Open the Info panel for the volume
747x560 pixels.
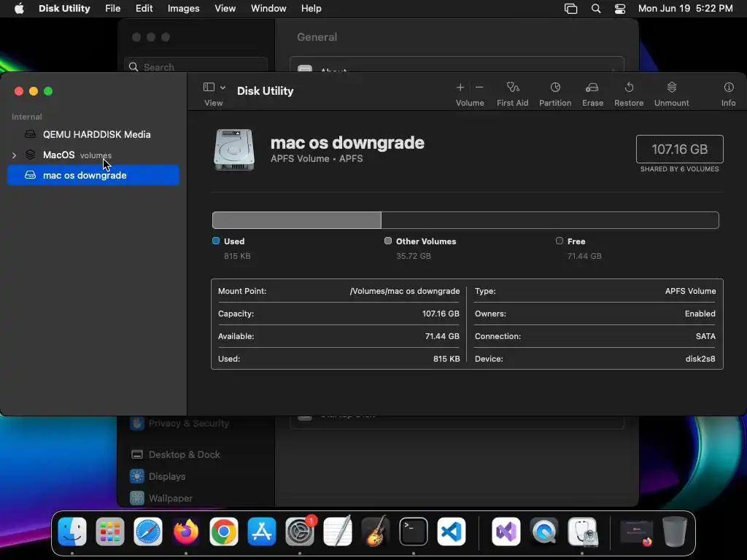pos(729,87)
